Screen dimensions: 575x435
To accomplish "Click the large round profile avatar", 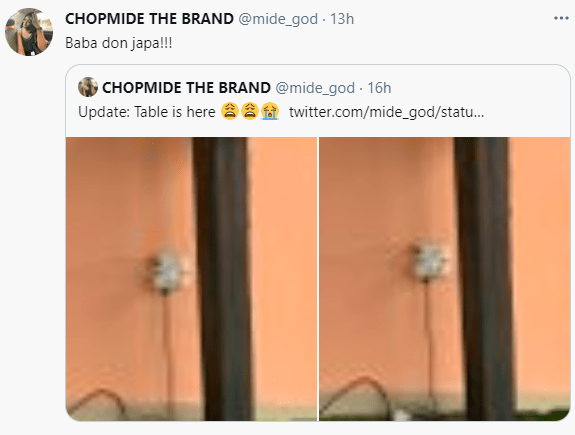I will pos(29,32).
